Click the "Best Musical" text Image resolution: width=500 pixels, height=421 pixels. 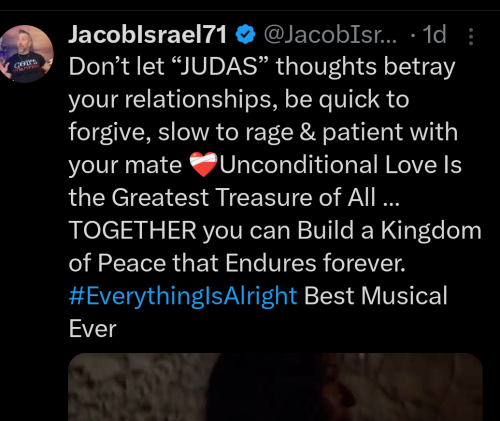[x=376, y=296]
